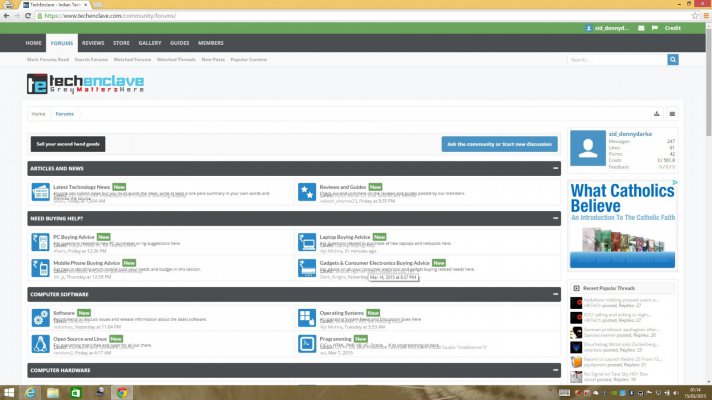Go to the Home navigation tab
Viewport: 712px width, 400px height.
click(33, 43)
